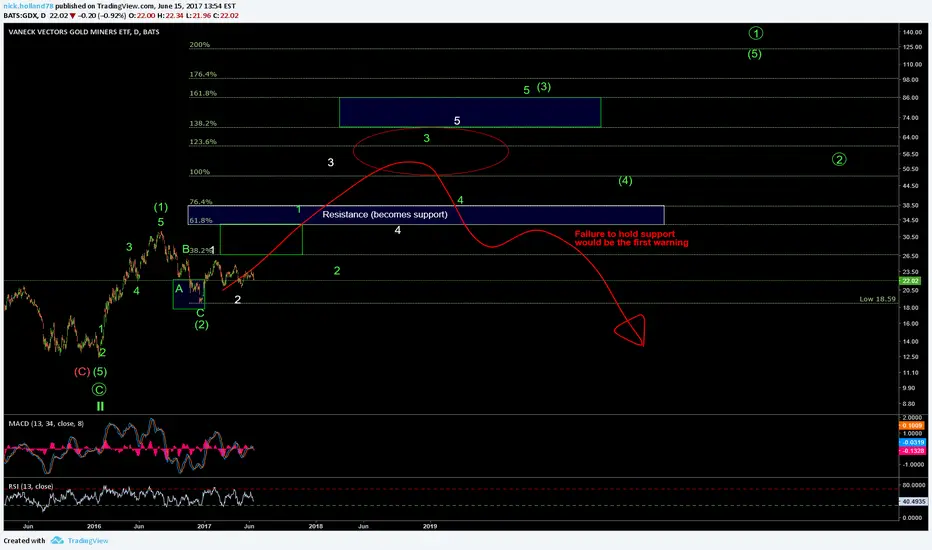
Task: Select the A label inside the green box
Action: [x=179, y=289]
